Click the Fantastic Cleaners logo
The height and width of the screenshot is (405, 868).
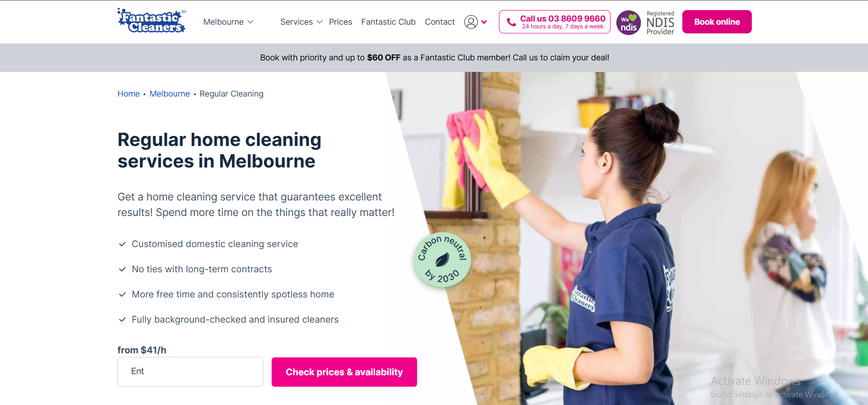[152, 21]
